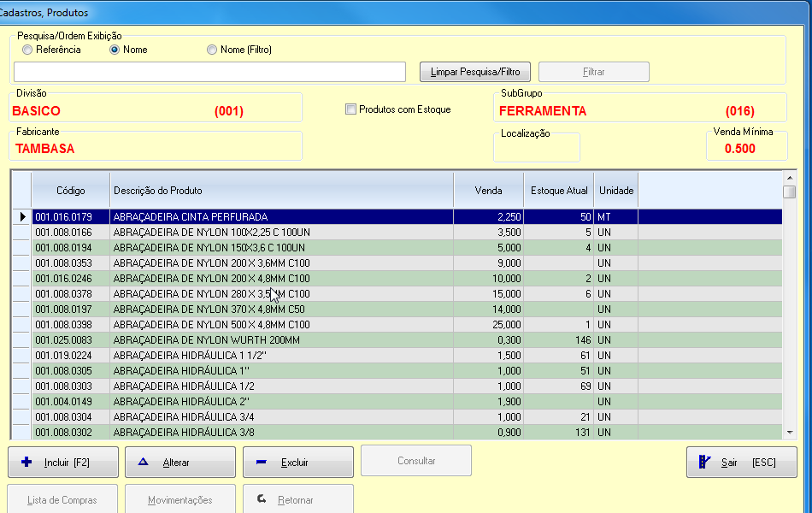Click the current row indicator arrow

(x=21, y=217)
